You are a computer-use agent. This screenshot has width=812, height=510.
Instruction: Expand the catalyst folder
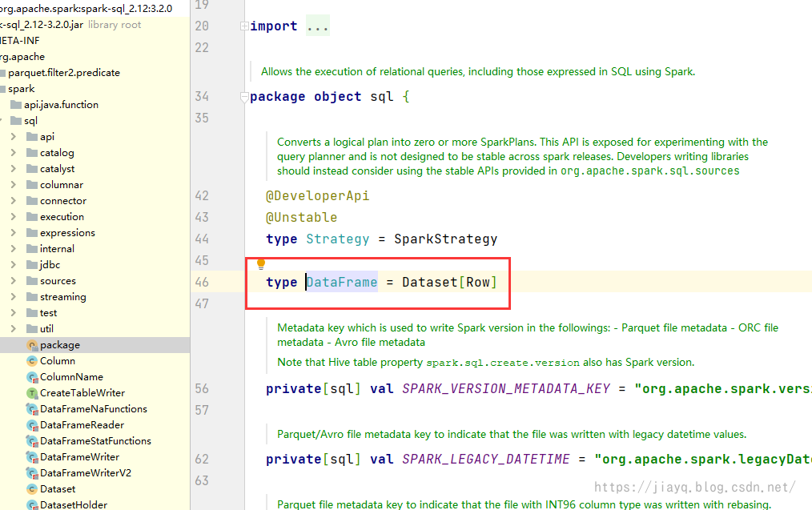[14, 169]
